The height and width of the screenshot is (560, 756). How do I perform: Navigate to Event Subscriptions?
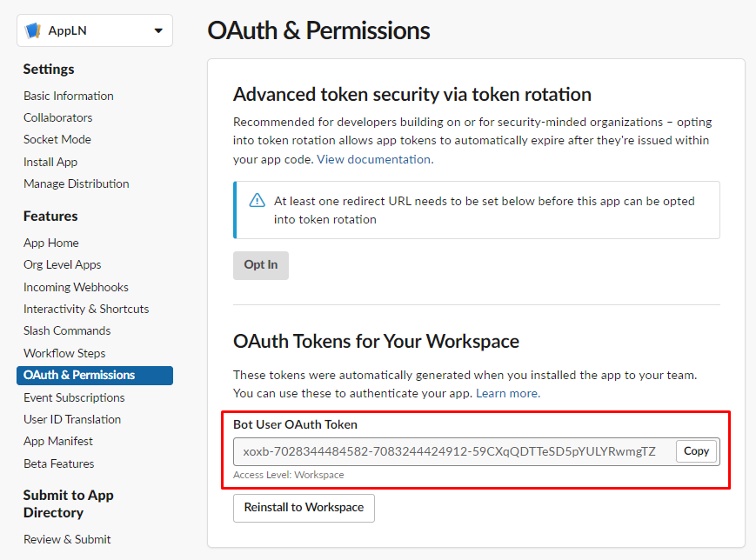pyautogui.click(x=74, y=397)
